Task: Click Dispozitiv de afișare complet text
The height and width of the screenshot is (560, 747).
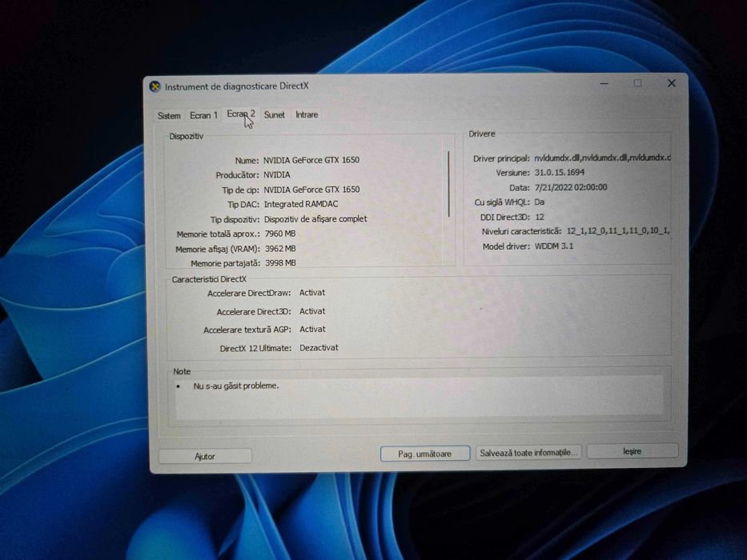Action: point(315,219)
